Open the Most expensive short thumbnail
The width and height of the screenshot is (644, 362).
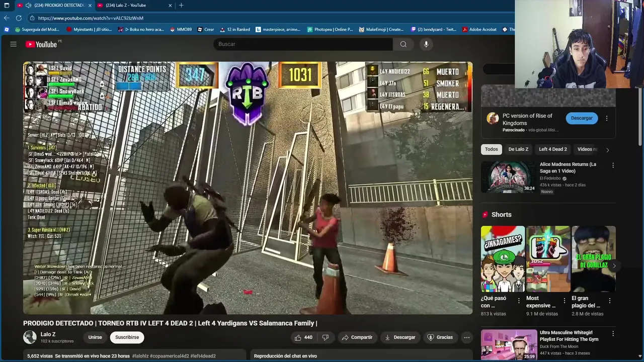point(548,259)
